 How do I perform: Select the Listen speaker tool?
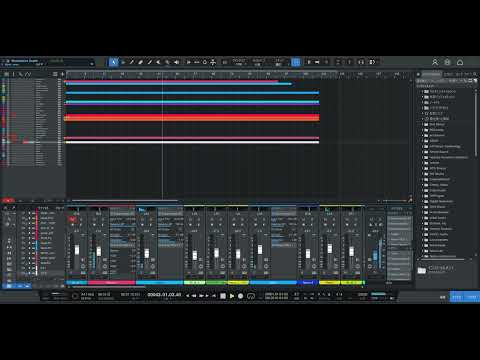click(x=176, y=62)
